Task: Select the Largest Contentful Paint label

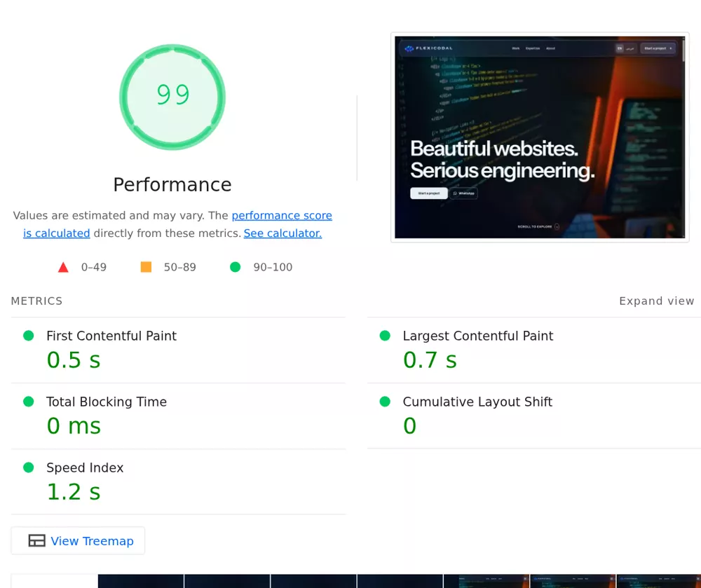Action: tap(478, 336)
